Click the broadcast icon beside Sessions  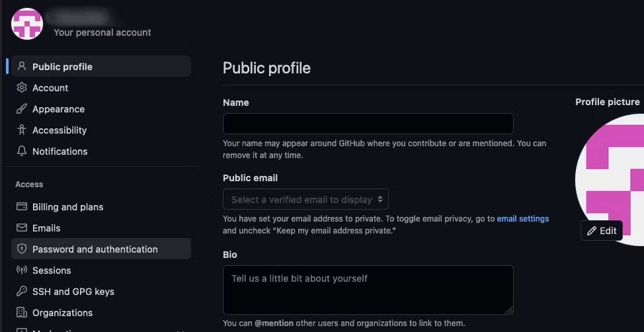[x=22, y=270]
